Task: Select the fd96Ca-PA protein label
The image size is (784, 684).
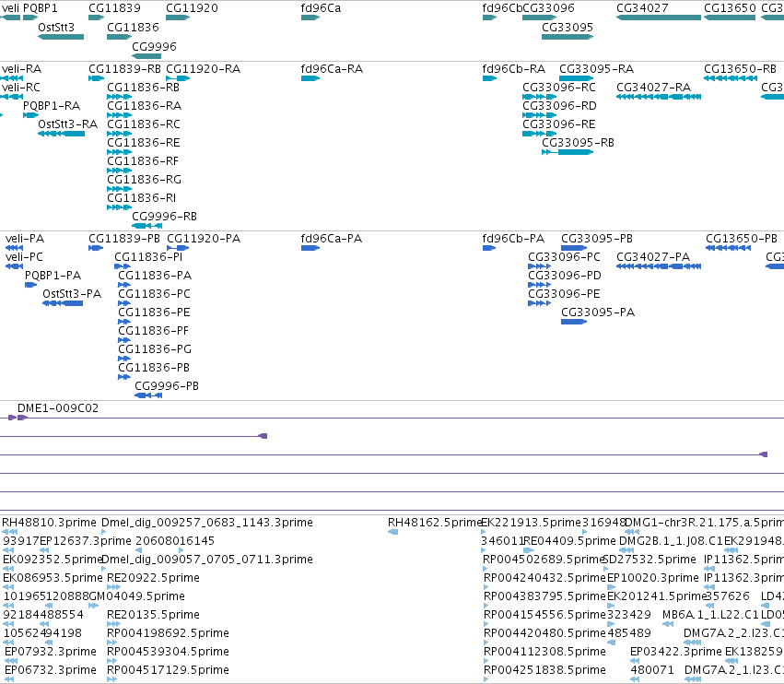Action: [x=332, y=239]
